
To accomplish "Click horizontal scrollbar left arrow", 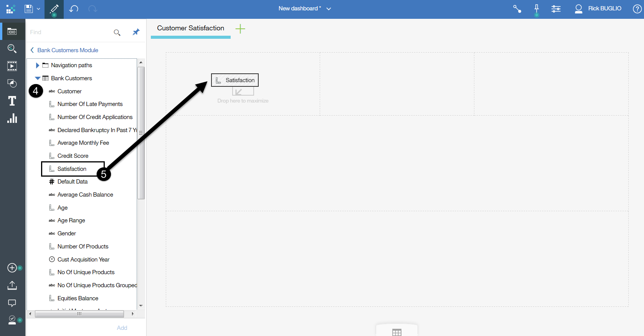I will 30,314.
